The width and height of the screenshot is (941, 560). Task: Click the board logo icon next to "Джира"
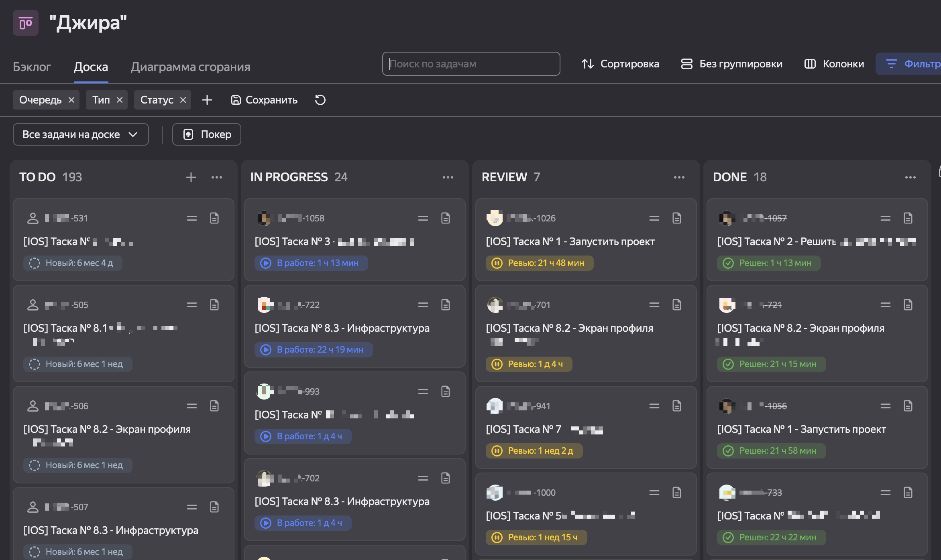click(x=26, y=23)
